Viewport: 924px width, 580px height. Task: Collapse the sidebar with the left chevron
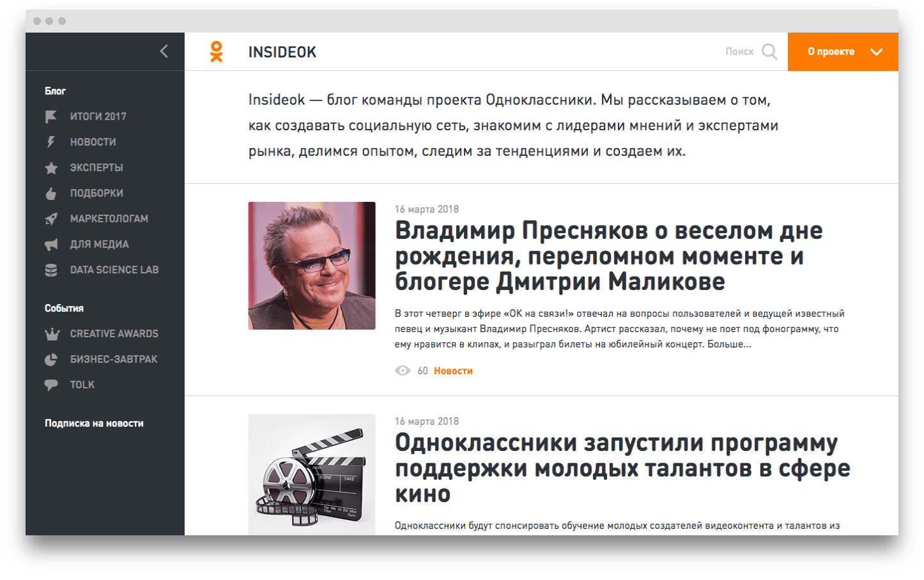point(164,51)
